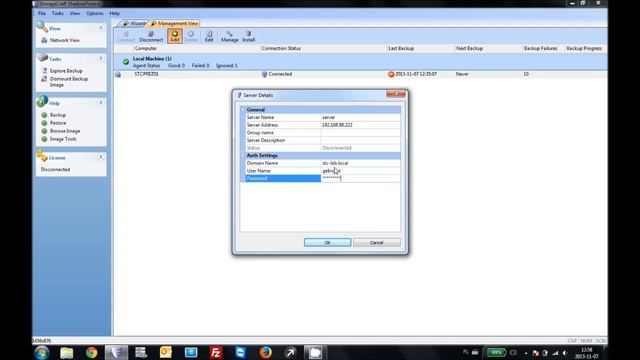Click the green Backup help icon
The image size is (640, 360).
click(44, 115)
